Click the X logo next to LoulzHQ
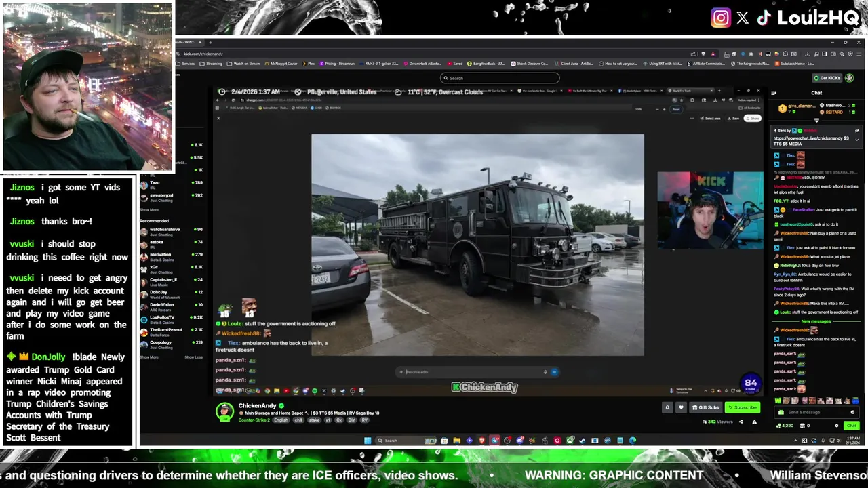Image resolution: width=868 pixels, height=488 pixels. pos(743,18)
